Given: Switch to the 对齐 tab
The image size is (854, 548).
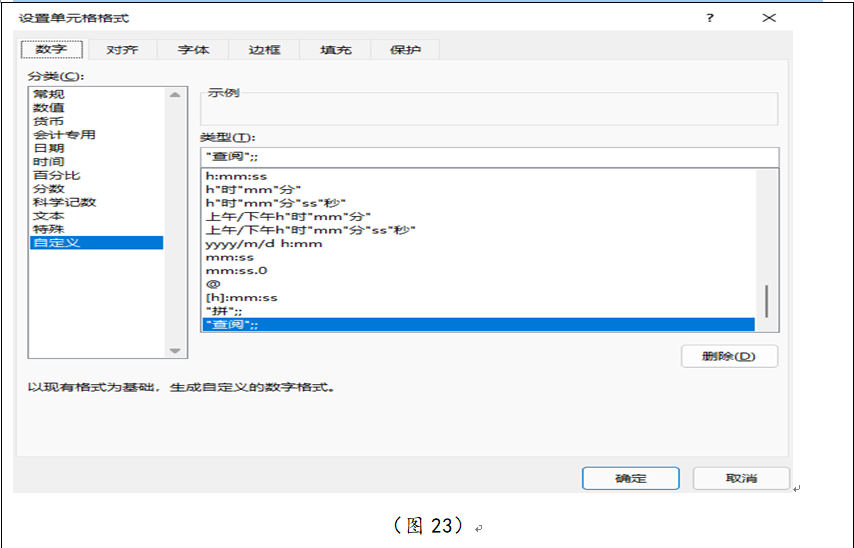Looking at the screenshot, I should coord(122,49).
